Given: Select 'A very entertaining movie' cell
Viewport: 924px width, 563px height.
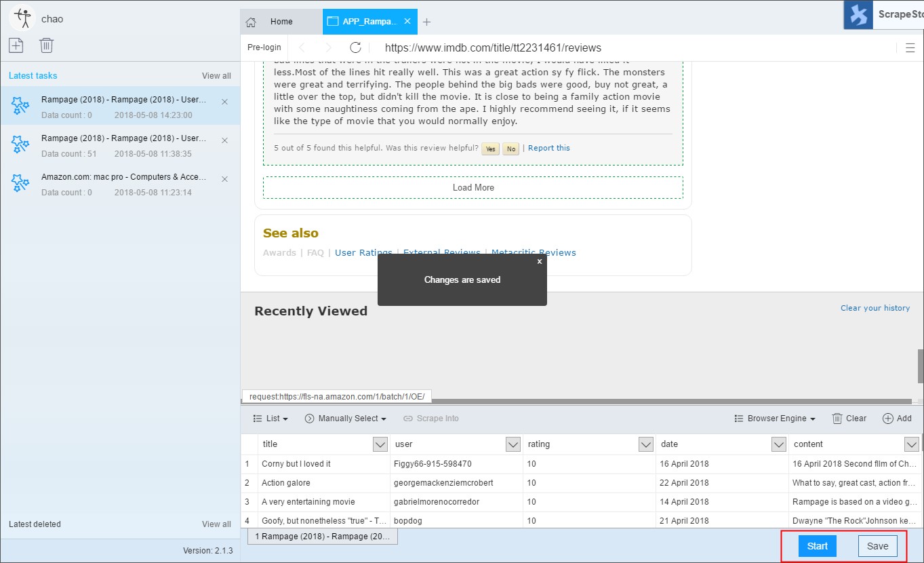Looking at the screenshot, I should click(x=324, y=502).
